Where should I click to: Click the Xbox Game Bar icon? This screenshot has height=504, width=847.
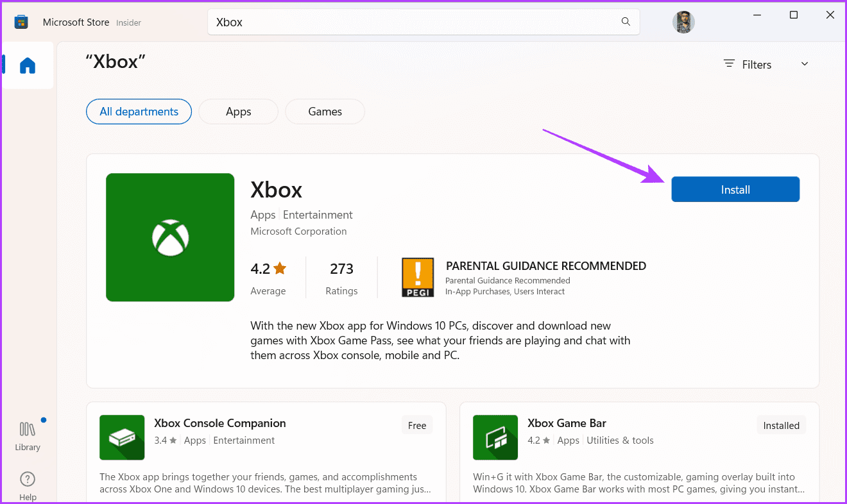click(495, 437)
